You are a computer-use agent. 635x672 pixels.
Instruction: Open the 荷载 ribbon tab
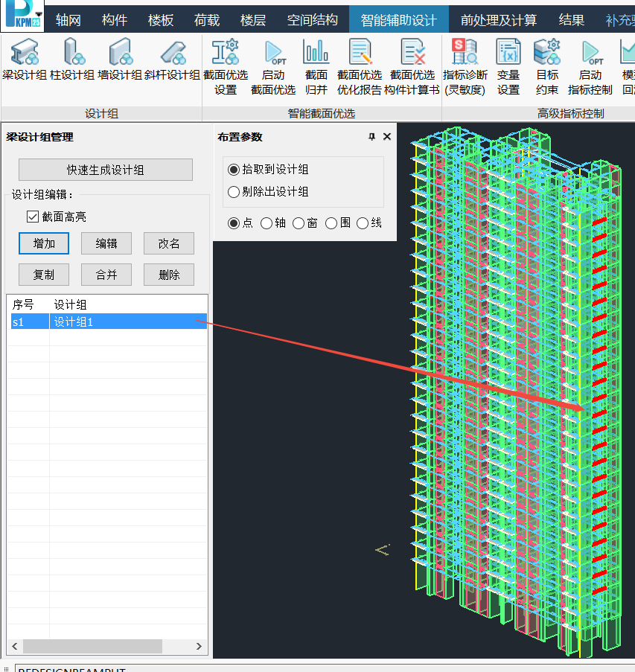click(x=206, y=20)
